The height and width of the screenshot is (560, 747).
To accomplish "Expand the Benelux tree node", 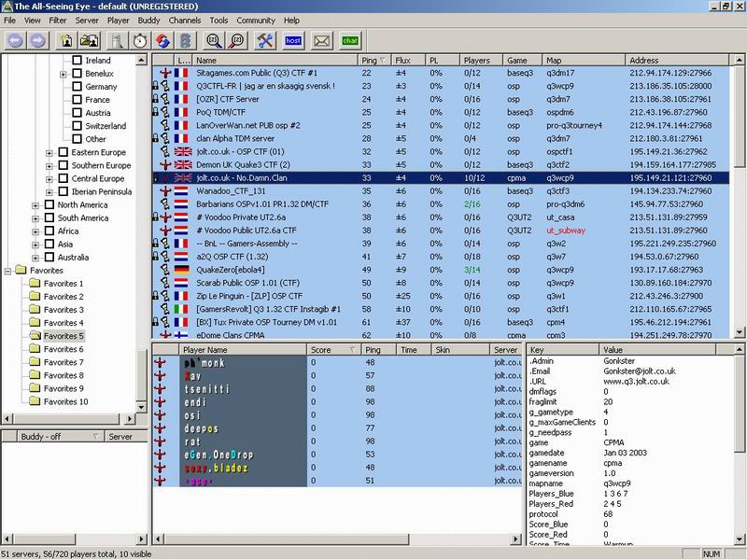I will 63,75.
